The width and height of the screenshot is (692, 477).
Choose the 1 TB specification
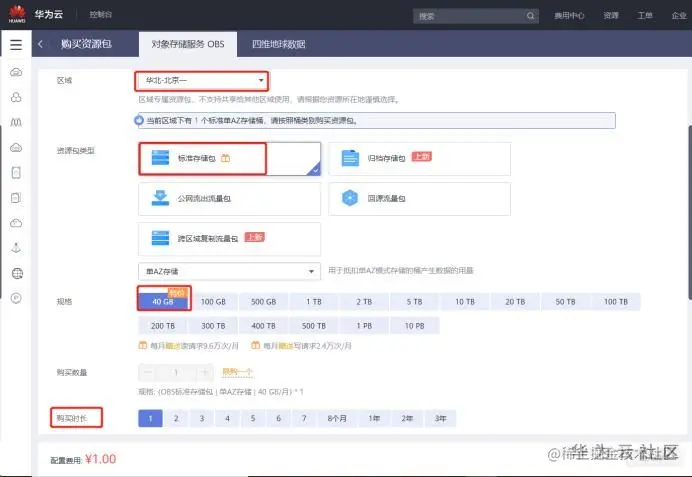(314, 301)
